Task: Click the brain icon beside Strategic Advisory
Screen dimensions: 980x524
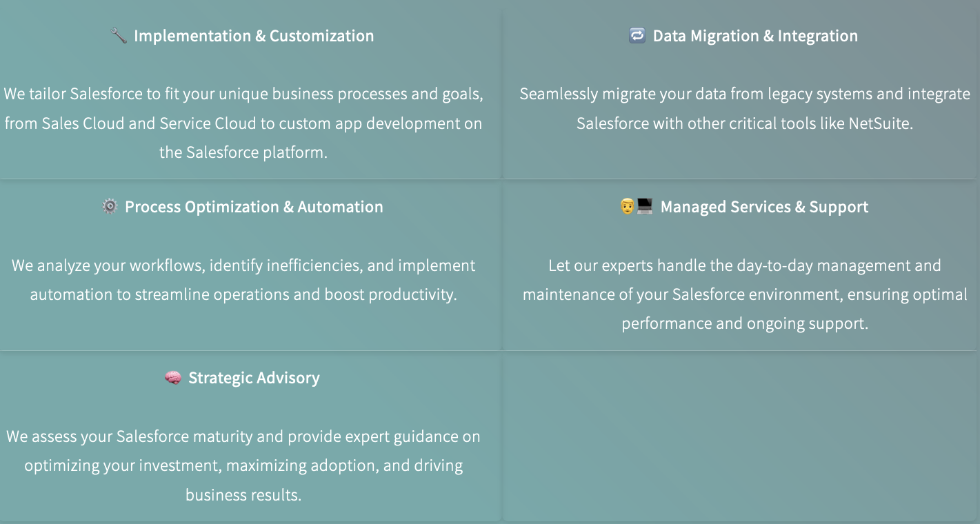Action: [x=173, y=378]
